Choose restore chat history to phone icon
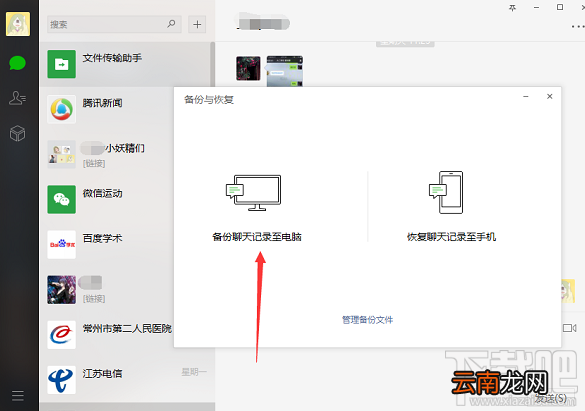This screenshot has height=411, width=585. tap(446, 192)
